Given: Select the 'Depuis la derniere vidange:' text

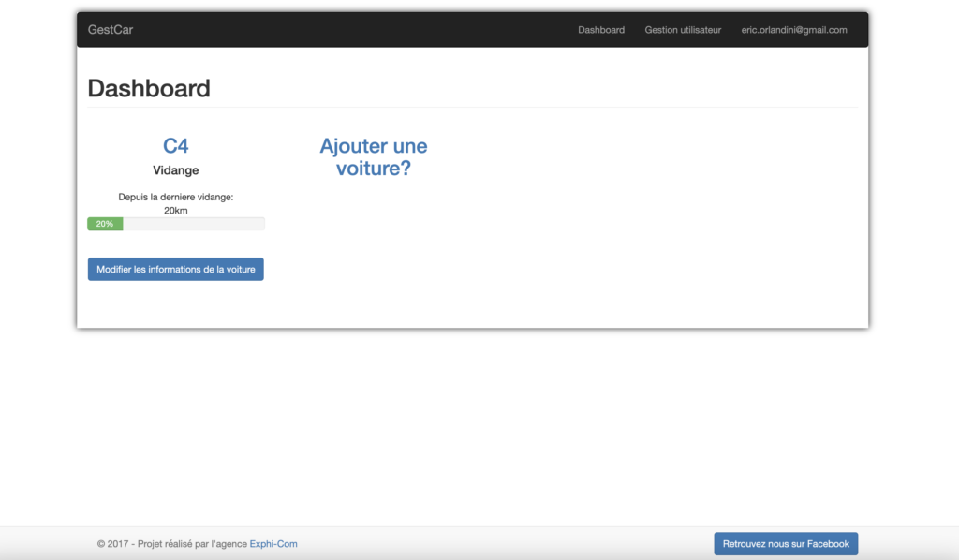Looking at the screenshot, I should (175, 197).
